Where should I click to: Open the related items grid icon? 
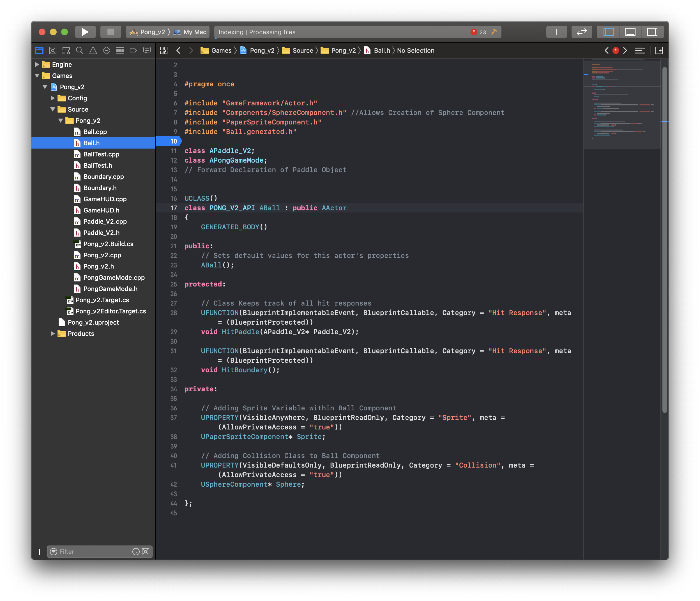[x=164, y=51]
